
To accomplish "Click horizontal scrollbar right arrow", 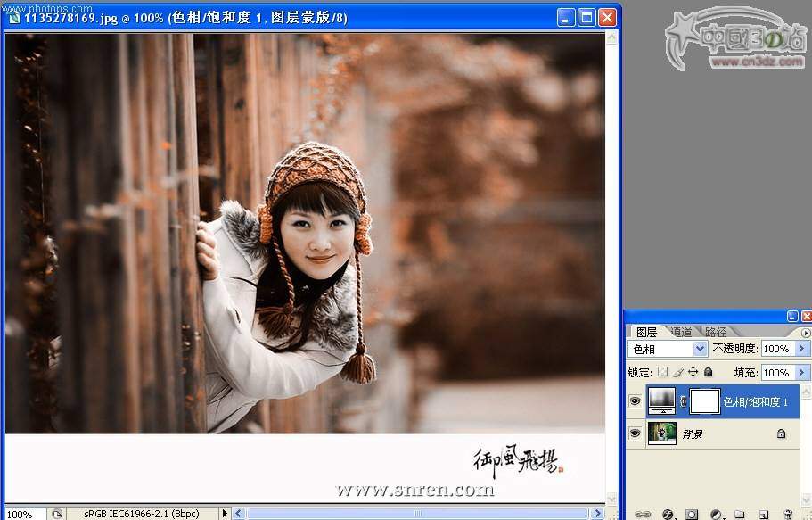I will click(597, 513).
